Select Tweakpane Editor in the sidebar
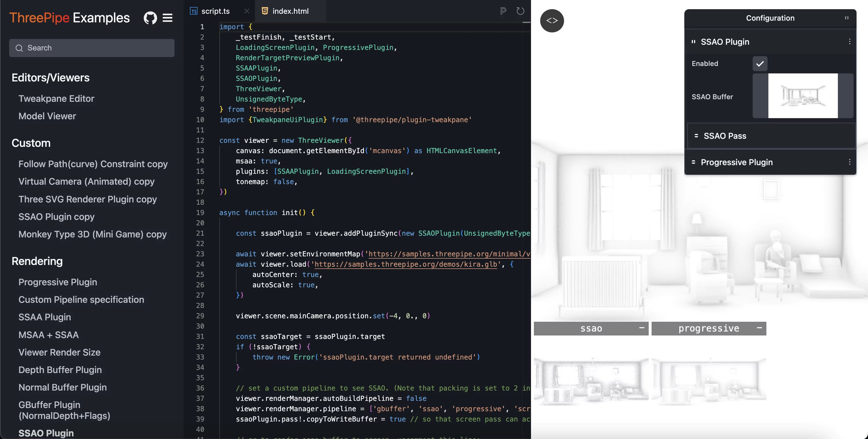Image resolution: width=868 pixels, height=439 pixels. 56,98
